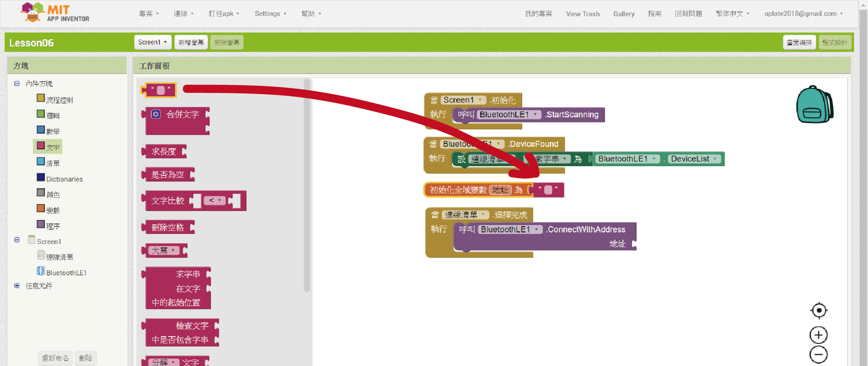868x366 pixels.
Task: Collapse the Screen1 tree node
Action: pyautogui.click(x=17, y=240)
